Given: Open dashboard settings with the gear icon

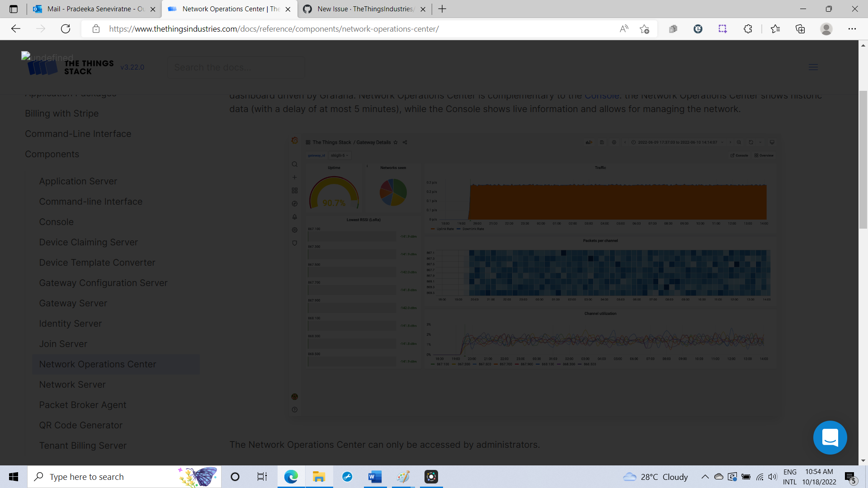Looking at the screenshot, I should click(614, 142).
